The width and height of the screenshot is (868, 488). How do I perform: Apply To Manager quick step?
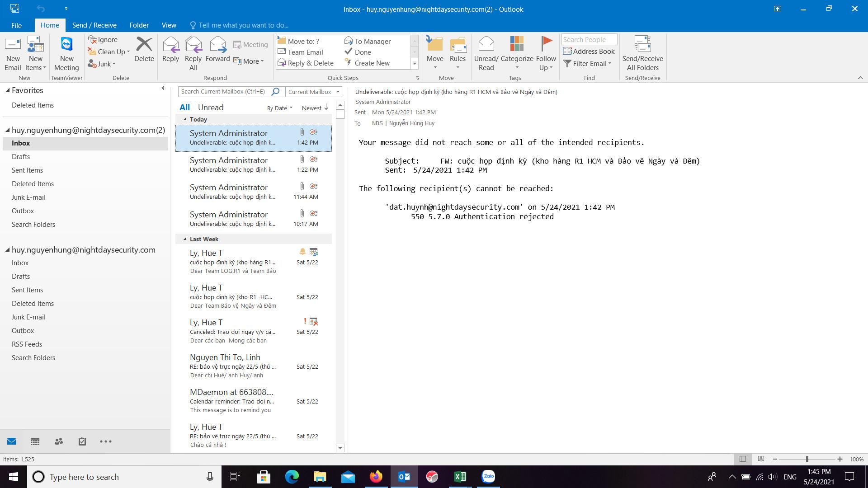(368, 41)
